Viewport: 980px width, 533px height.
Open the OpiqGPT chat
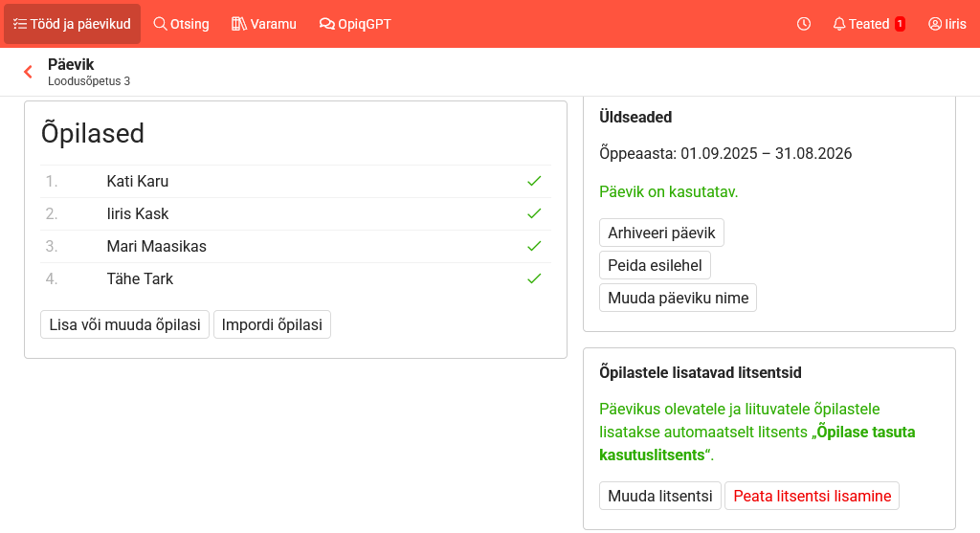tap(355, 24)
